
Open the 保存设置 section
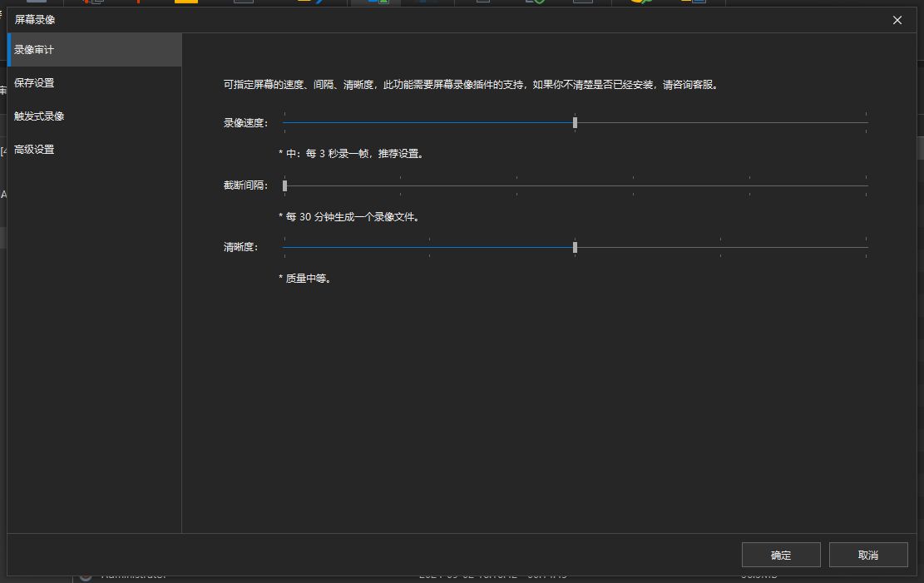(x=94, y=83)
